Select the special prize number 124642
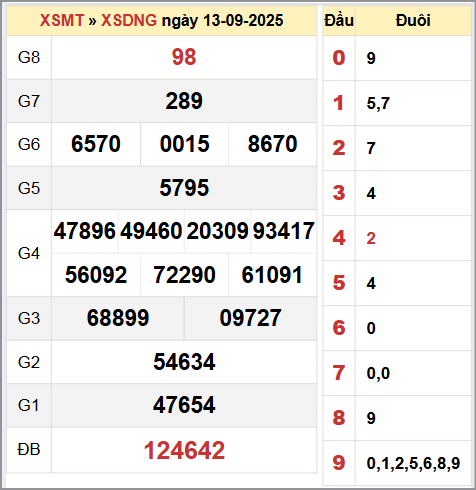Screen dimensions: 476x490 point(184,451)
